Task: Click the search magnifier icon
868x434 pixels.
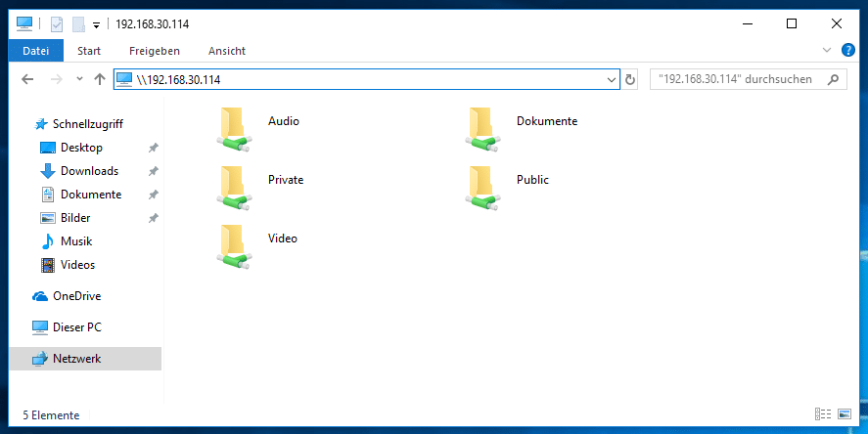Action: [x=834, y=79]
